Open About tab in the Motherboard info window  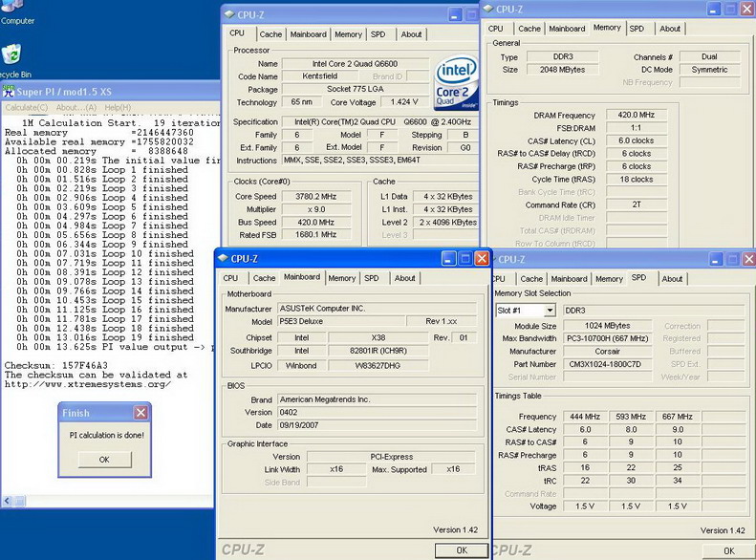[x=405, y=278]
